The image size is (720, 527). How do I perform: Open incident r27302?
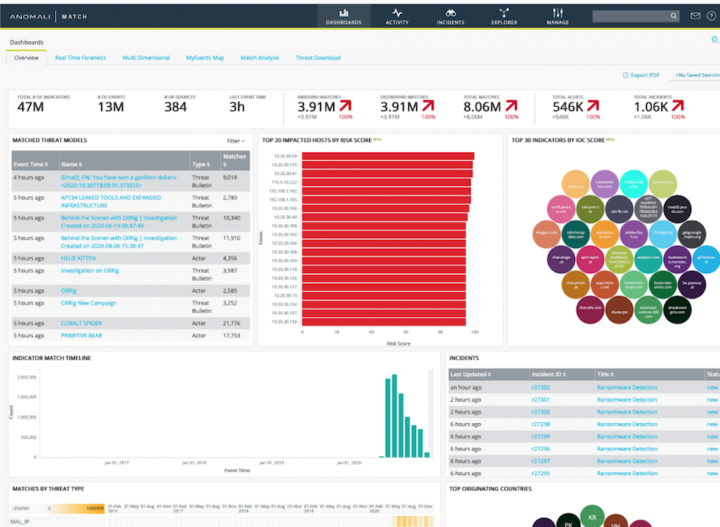tap(540, 387)
